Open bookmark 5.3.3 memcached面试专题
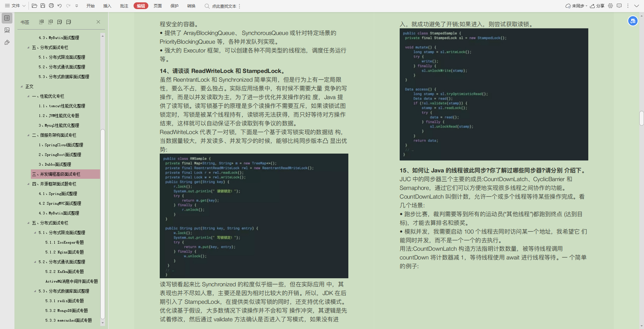This screenshot has height=329, width=644. [68, 320]
